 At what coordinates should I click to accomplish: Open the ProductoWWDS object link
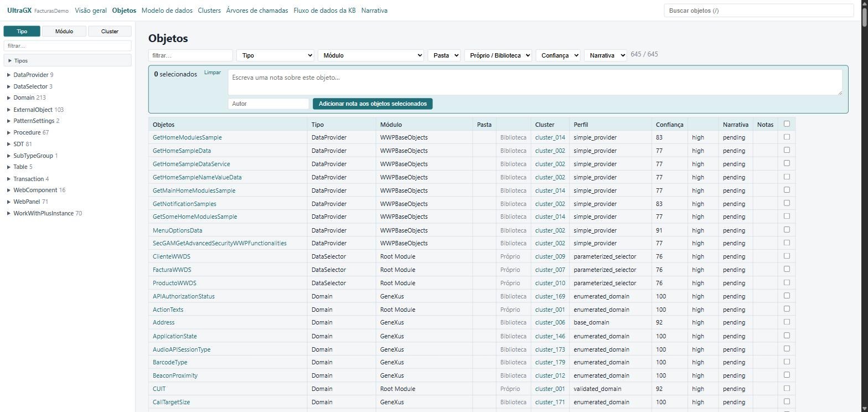coord(174,283)
